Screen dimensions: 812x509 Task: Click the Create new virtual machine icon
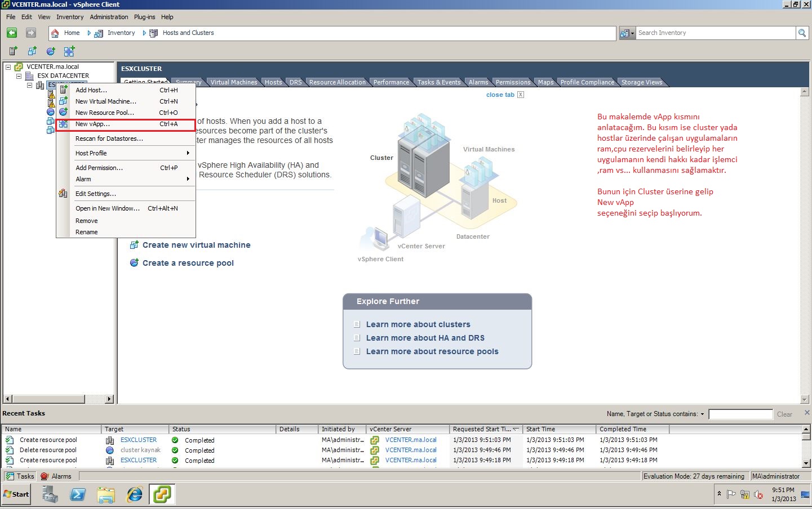pyautogui.click(x=134, y=245)
